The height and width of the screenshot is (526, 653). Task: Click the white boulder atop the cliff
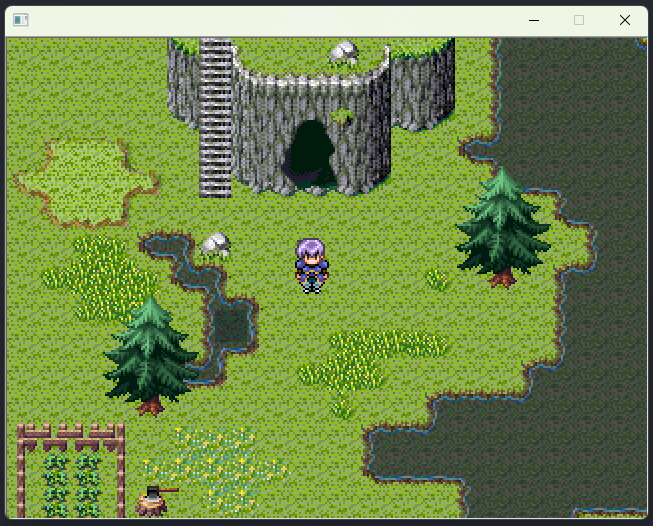coord(344,53)
